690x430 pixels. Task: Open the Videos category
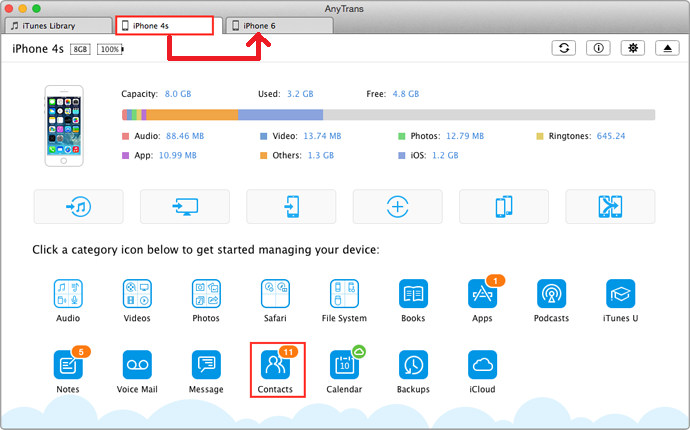click(137, 294)
